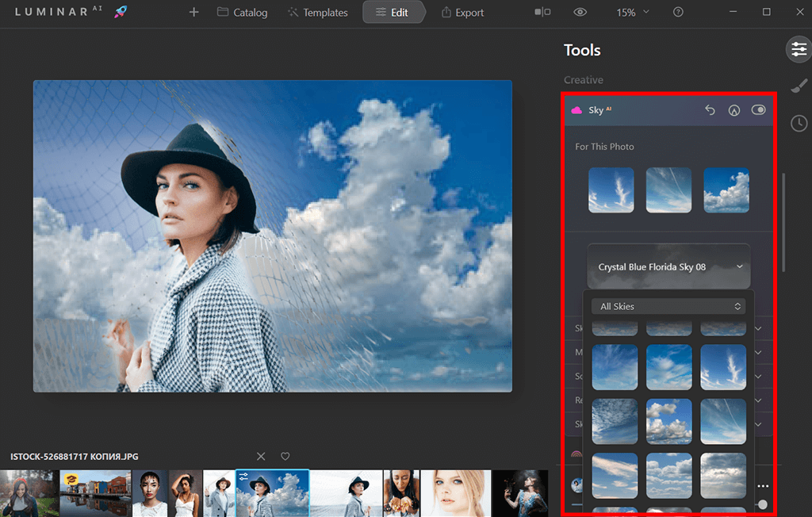Image resolution: width=812 pixels, height=517 pixels.
Task: Click the Creative section heading
Action: (583, 80)
